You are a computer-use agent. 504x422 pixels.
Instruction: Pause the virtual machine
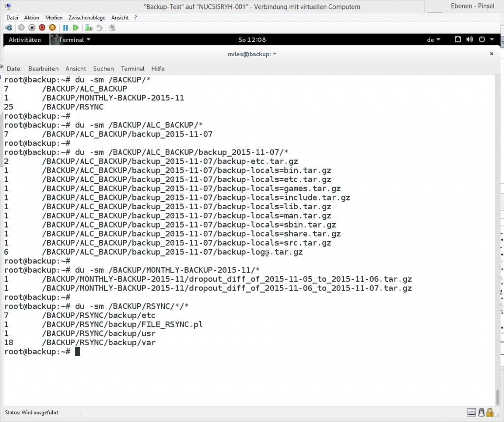(x=65, y=28)
